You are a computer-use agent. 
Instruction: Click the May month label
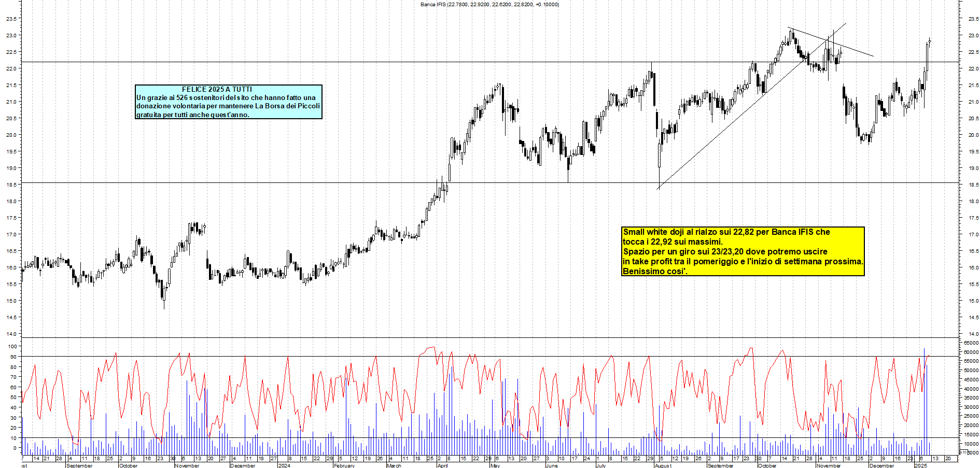coord(495,465)
